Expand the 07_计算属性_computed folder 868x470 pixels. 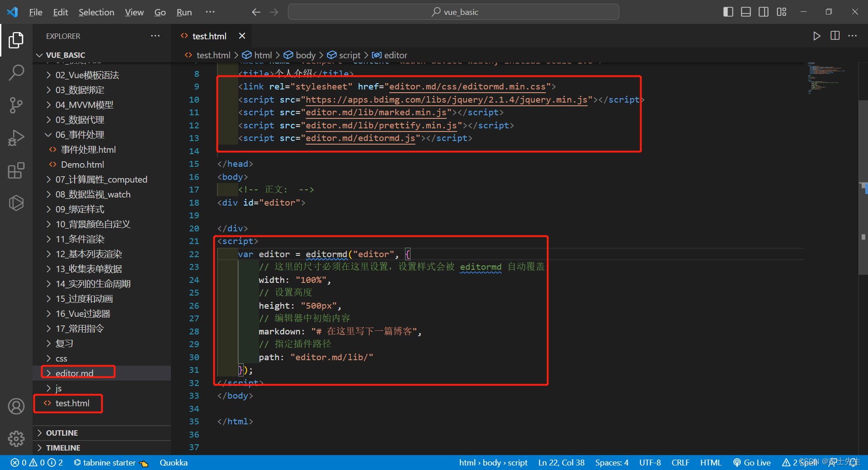(102, 179)
